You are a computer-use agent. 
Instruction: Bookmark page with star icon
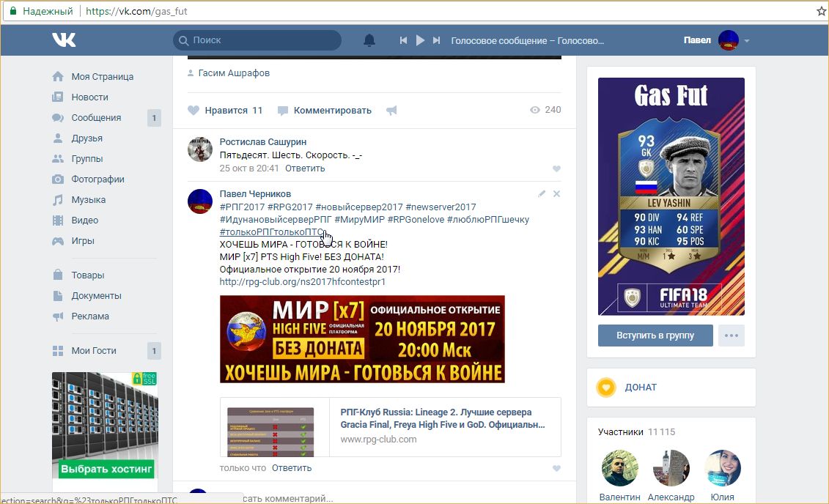tap(821, 11)
